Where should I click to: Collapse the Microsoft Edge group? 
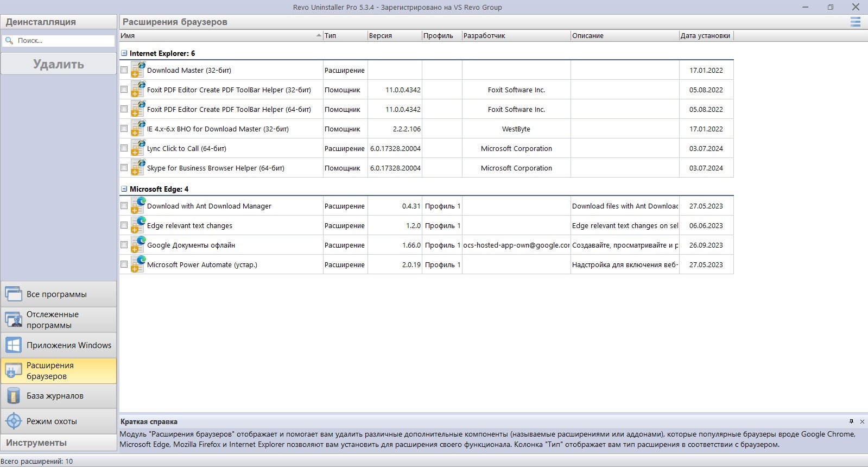[x=124, y=189]
